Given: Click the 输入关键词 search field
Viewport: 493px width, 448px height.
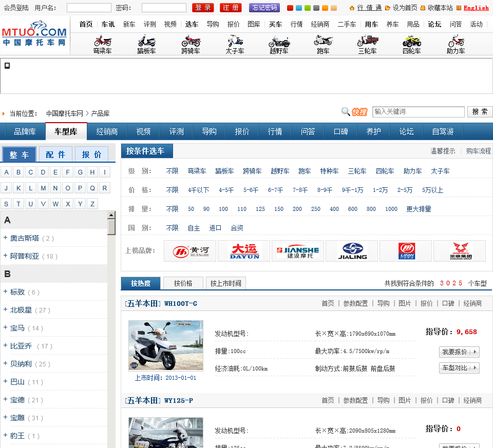Looking at the screenshot, I should pos(419,112).
